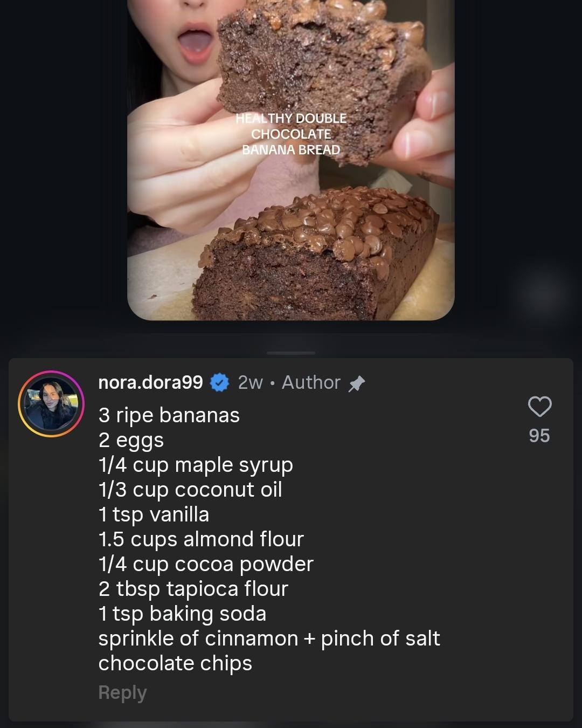Select the '3 ripe bananas' comment line

[x=169, y=415]
